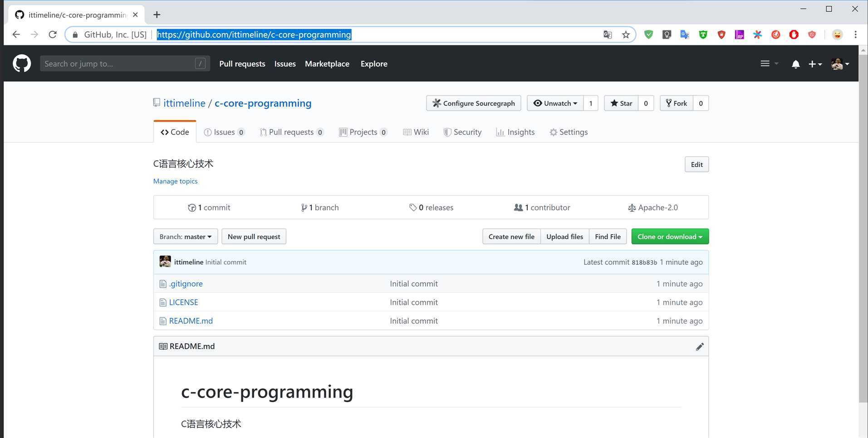This screenshot has height=438, width=868.
Task: Click the Manage topics link
Action: click(x=175, y=181)
